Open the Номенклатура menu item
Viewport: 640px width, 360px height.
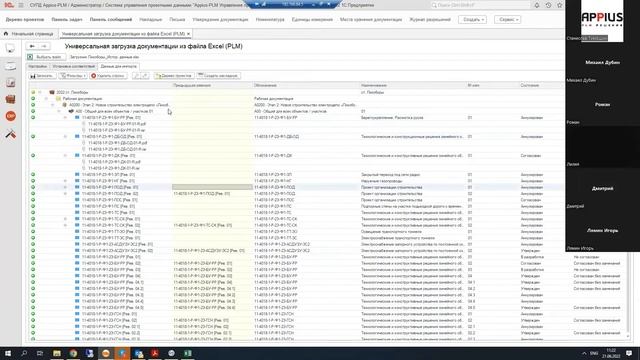(270, 20)
